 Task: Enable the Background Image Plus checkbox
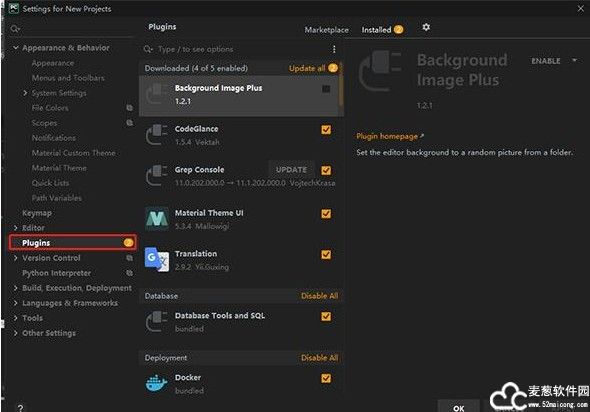326,89
